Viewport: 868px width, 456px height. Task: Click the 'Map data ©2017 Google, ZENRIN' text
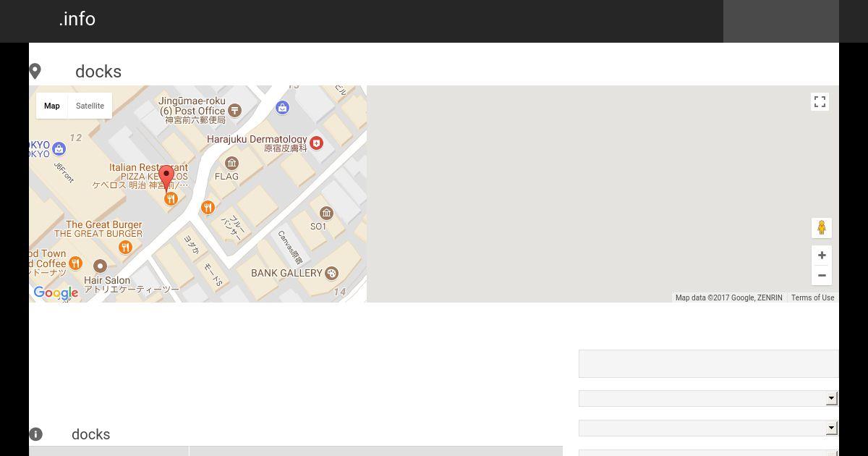[x=729, y=297]
